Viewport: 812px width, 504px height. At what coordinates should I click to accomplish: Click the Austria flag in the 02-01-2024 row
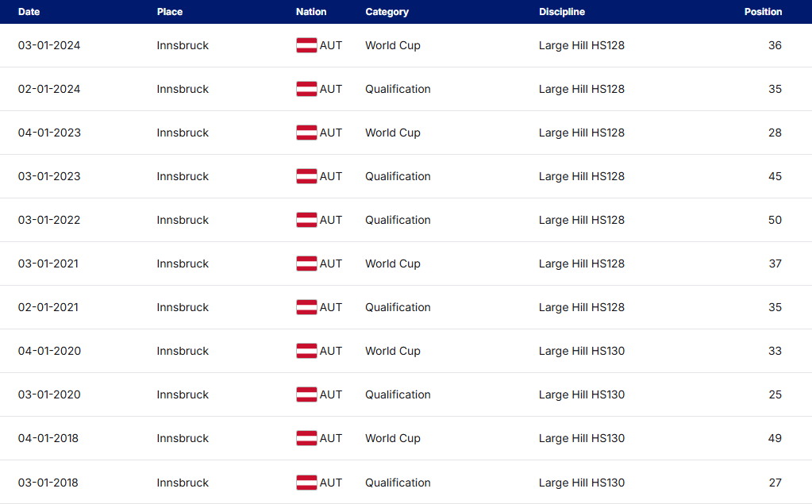point(306,89)
